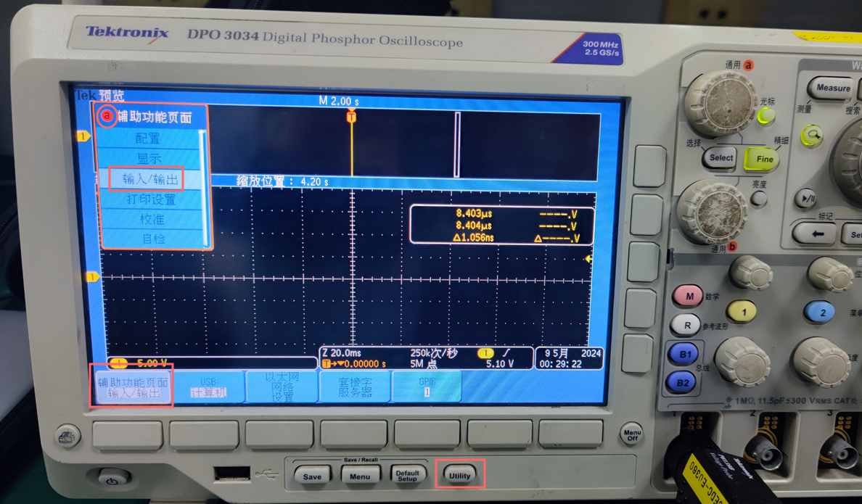Select 自检 in the utility page menu
The height and width of the screenshot is (504, 862).
153,239
